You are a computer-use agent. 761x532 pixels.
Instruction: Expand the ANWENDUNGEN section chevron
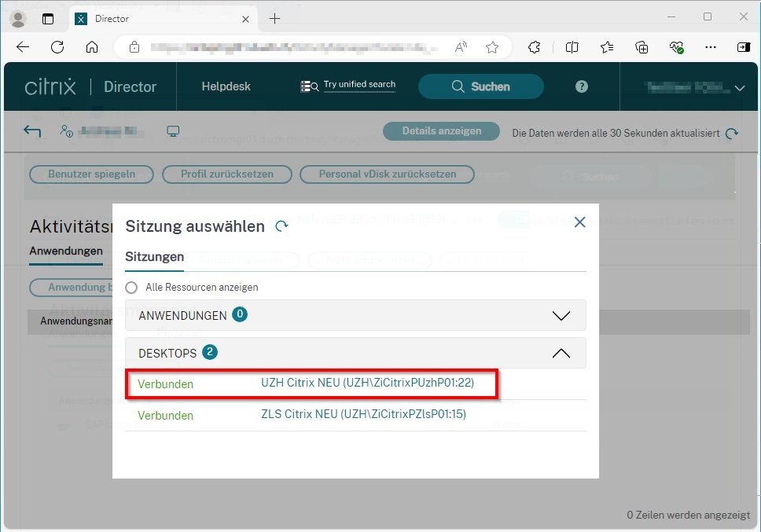pyautogui.click(x=561, y=315)
